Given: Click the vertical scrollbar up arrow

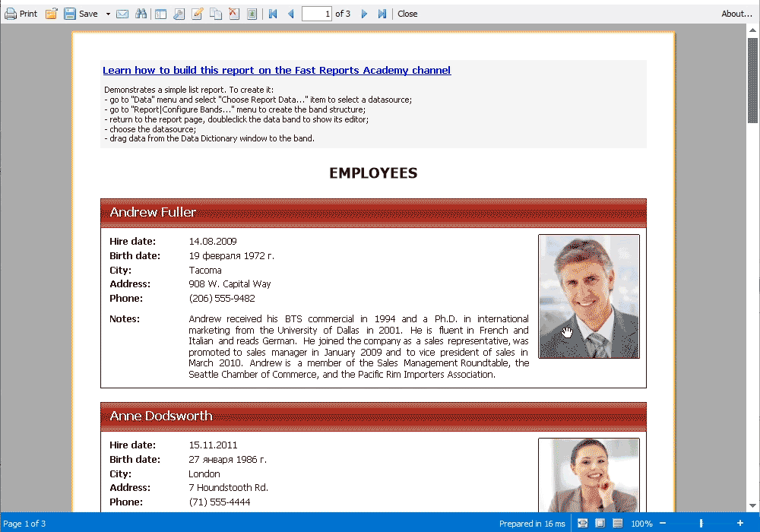Looking at the screenshot, I should pyautogui.click(x=752, y=30).
